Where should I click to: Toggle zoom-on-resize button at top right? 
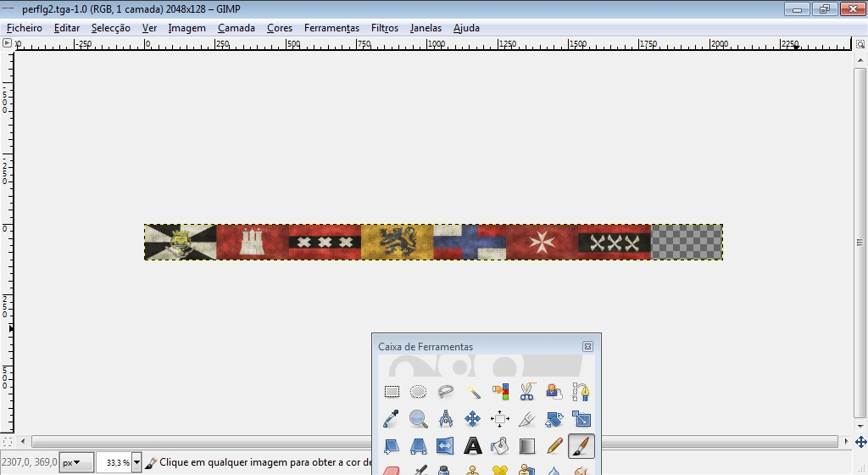tap(860, 44)
